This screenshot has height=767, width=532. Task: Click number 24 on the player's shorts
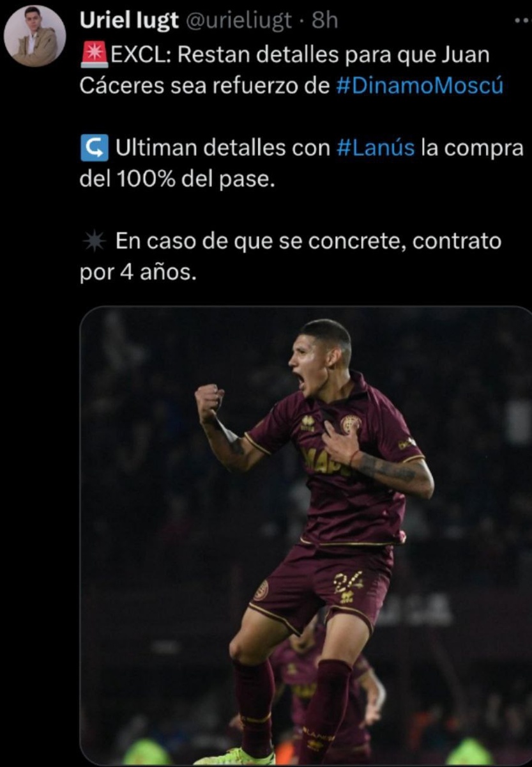[x=348, y=583]
